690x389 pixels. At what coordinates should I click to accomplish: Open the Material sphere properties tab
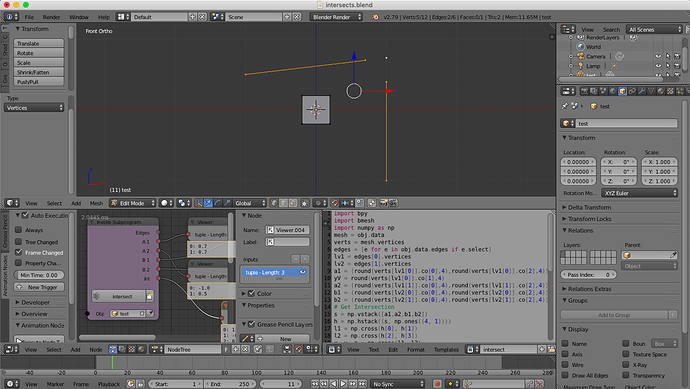[661, 91]
